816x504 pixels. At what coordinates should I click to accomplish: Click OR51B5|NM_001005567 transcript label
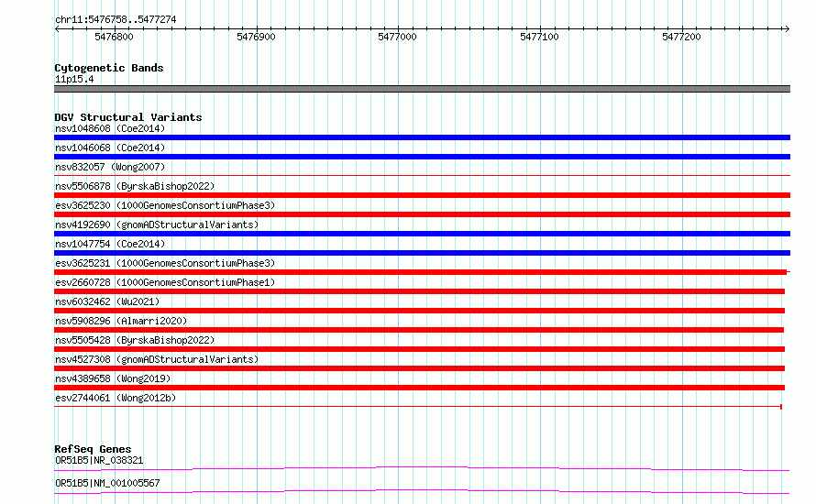(x=107, y=483)
